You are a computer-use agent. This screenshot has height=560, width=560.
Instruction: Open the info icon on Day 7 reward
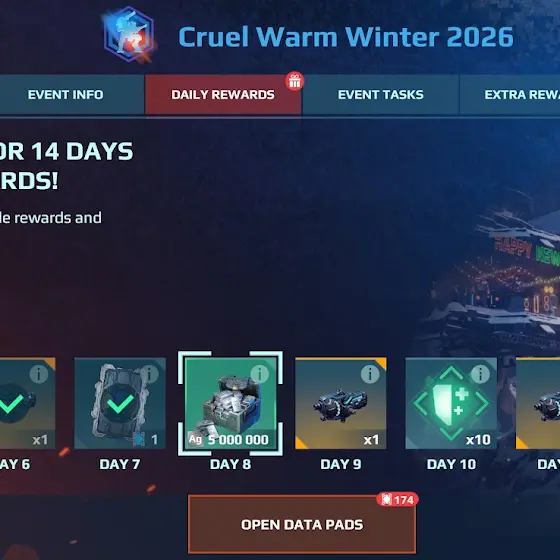149,374
